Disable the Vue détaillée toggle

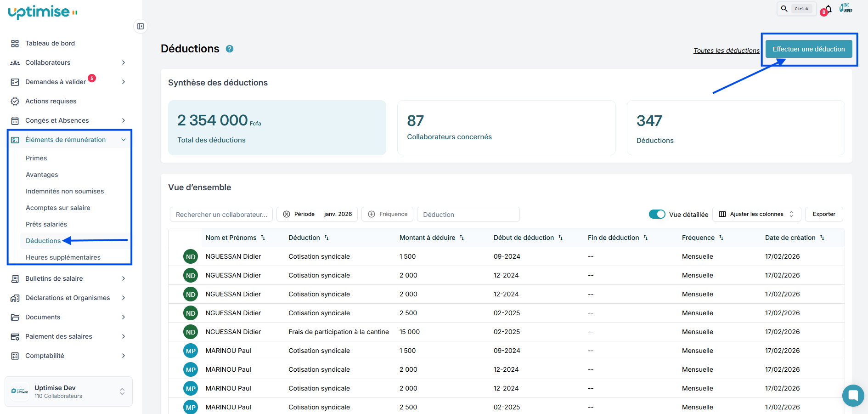(x=657, y=214)
